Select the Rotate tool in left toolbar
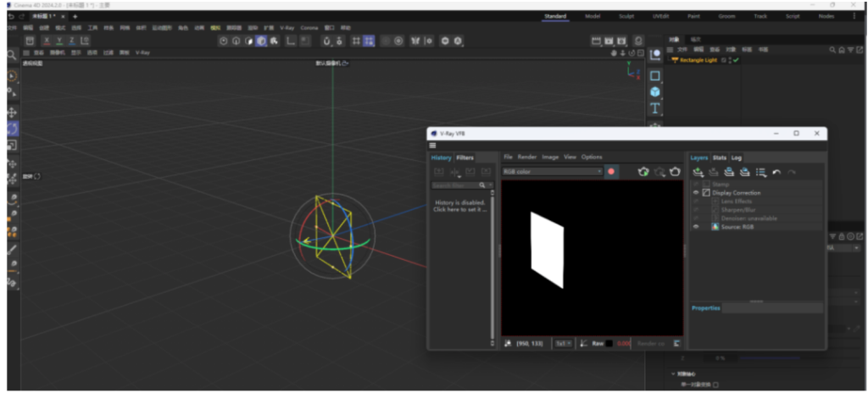 12,129
